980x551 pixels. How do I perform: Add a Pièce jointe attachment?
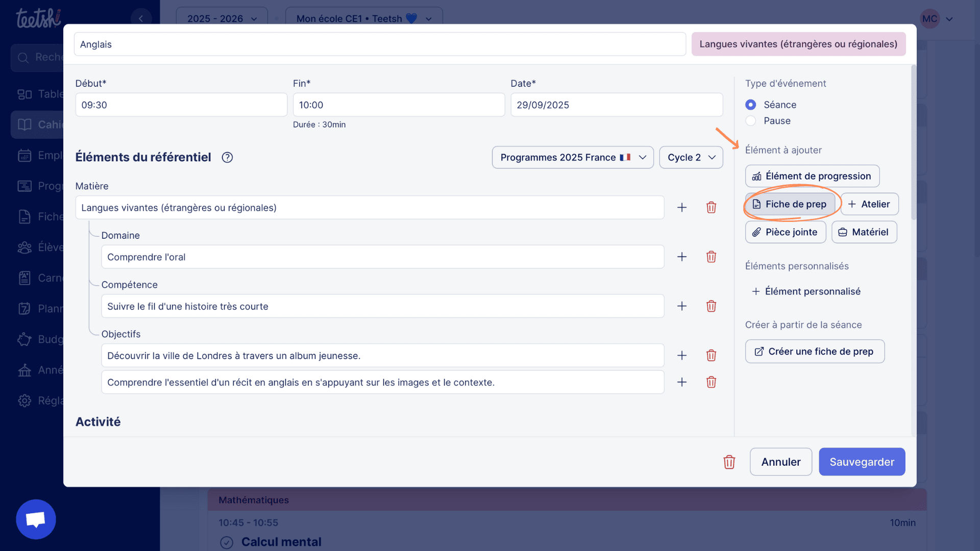[785, 232]
